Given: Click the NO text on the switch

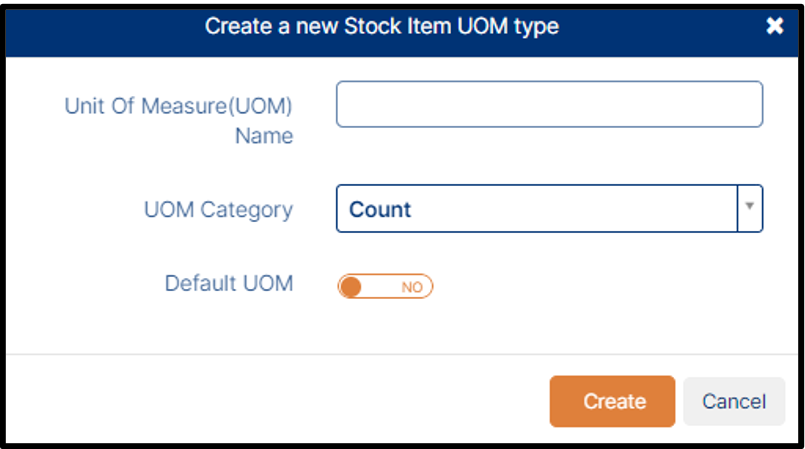Looking at the screenshot, I should click(x=412, y=287).
